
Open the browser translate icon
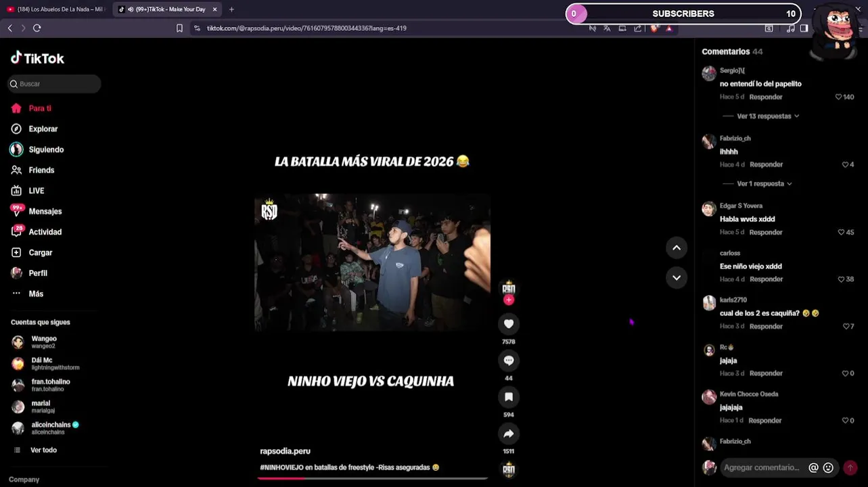[x=607, y=28]
